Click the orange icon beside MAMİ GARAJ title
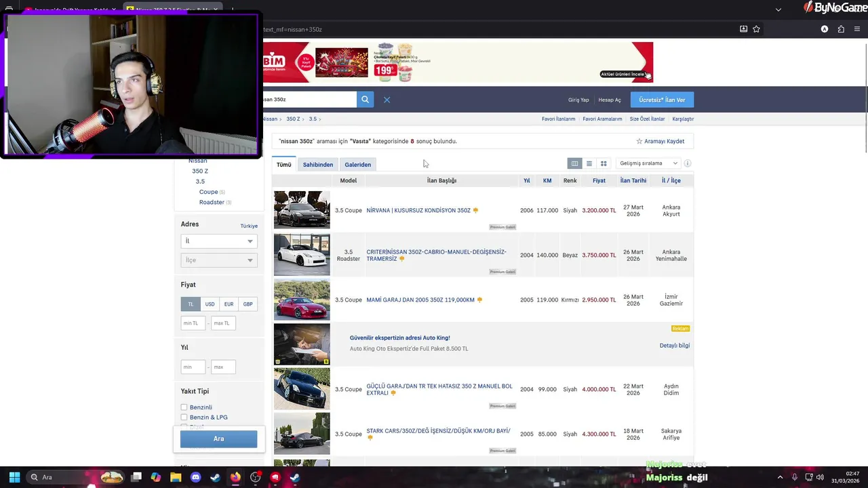 479,300
